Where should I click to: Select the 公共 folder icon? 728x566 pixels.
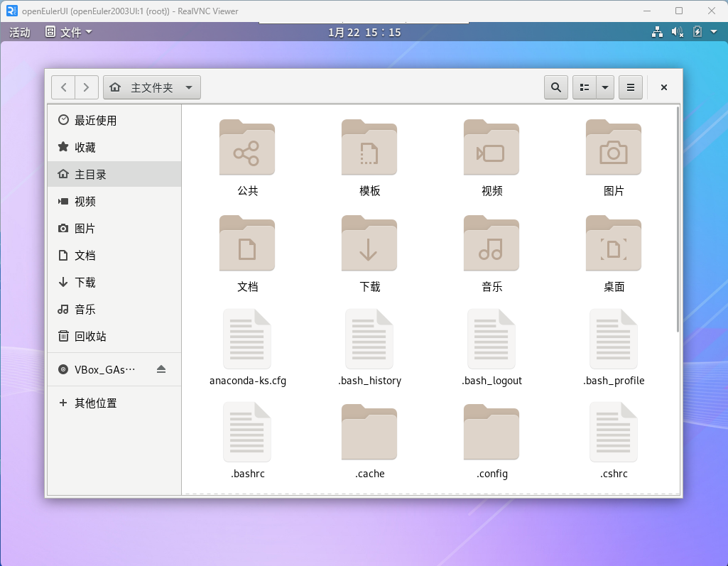247,148
